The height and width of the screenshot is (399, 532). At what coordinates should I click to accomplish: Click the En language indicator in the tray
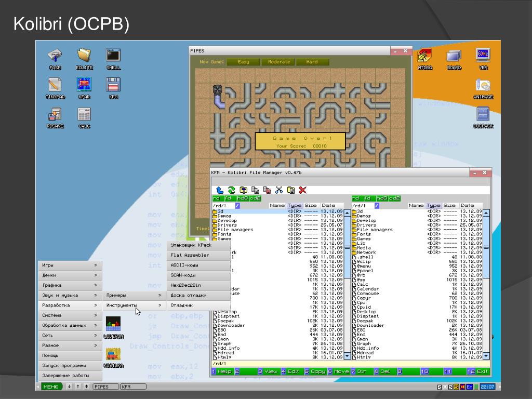pyautogui.click(x=470, y=387)
